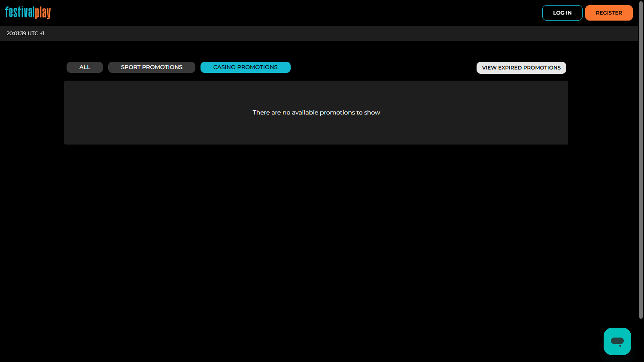This screenshot has height=362, width=644.
Task: Display expired promotions list
Action: coord(521,68)
